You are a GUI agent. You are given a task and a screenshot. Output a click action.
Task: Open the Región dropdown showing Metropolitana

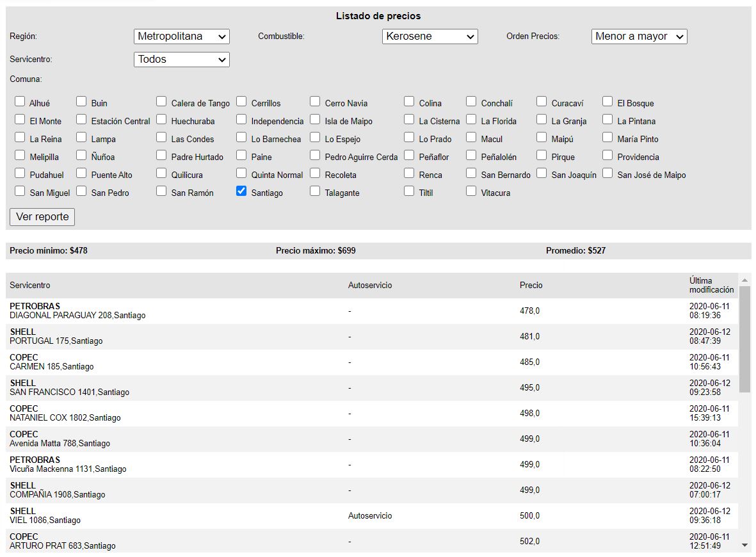pyautogui.click(x=182, y=36)
